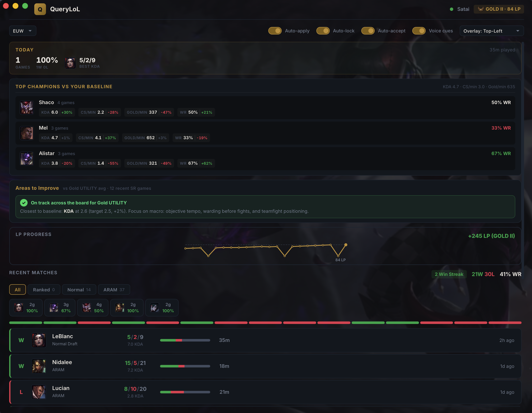This screenshot has width=532, height=413.
Task: Click the Mel champion portrait
Action: point(27,133)
